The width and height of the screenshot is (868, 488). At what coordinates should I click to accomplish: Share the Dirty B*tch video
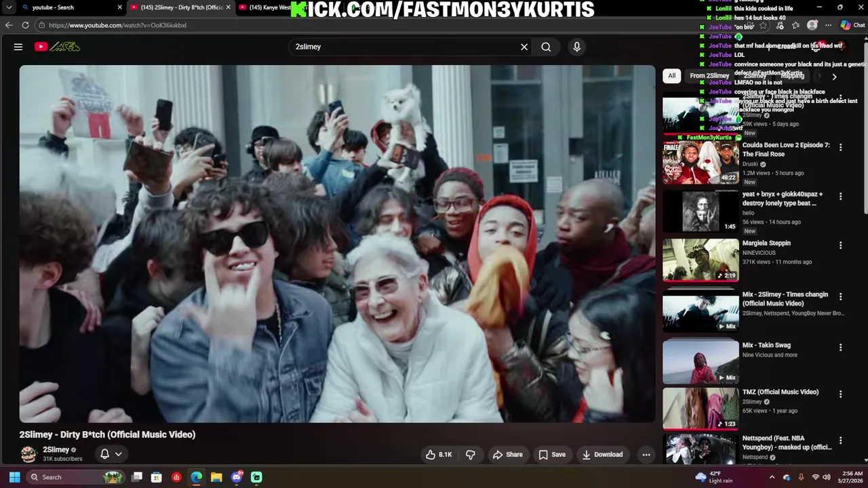point(507,455)
